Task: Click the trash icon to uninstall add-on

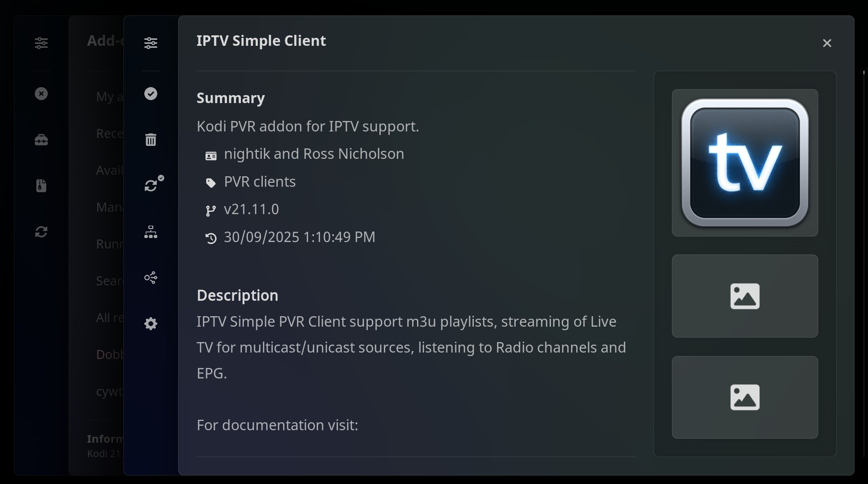Action: (x=151, y=140)
